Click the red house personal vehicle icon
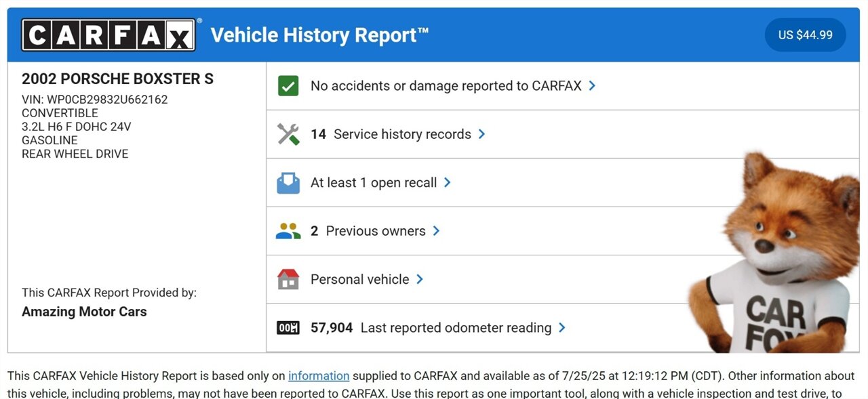This screenshot has width=868, height=399. coord(288,279)
